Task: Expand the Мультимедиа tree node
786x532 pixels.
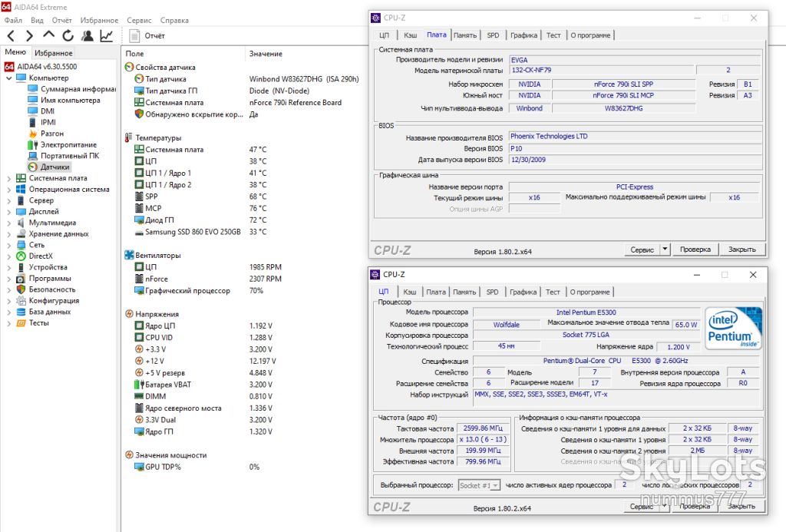Action: coord(9,223)
